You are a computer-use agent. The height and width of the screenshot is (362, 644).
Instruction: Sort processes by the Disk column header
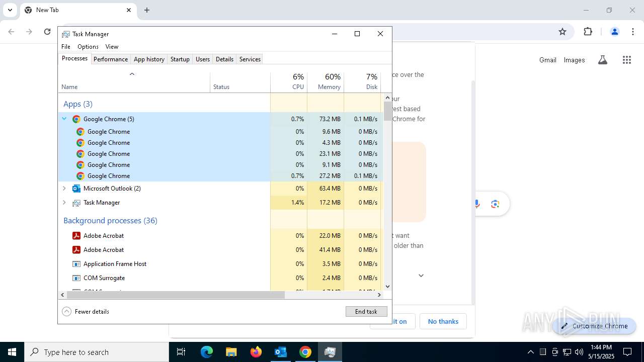coord(362,82)
